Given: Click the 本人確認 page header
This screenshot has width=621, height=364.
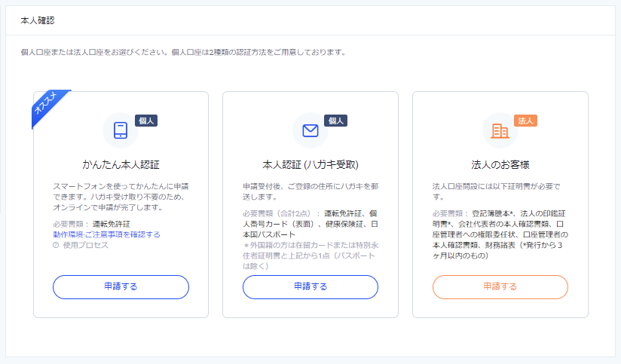Looking at the screenshot, I should click(38, 20).
